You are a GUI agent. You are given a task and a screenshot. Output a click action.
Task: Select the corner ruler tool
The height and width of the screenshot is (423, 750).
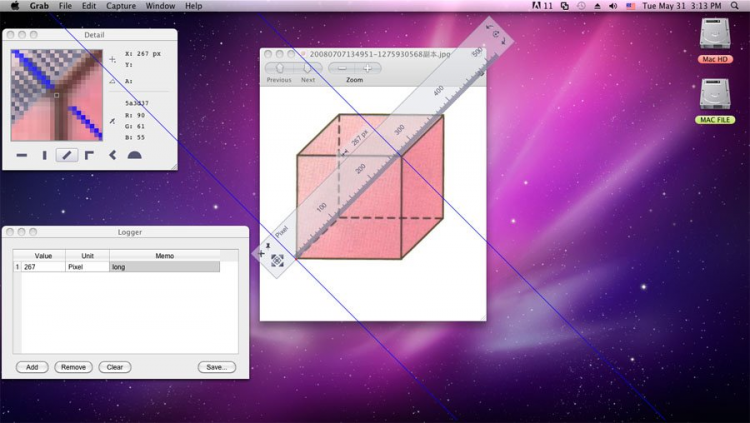point(89,155)
